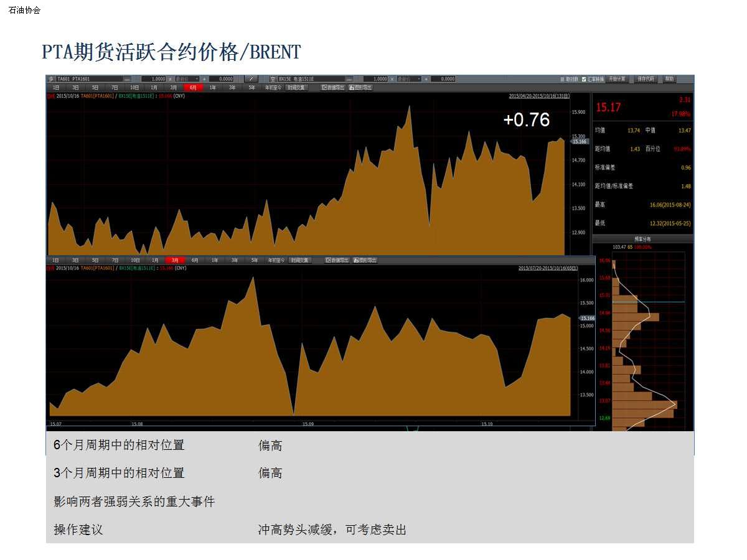Click the large red 15.17 ratio value
The height and width of the screenshot is (560, 747).
pos(608,108)
